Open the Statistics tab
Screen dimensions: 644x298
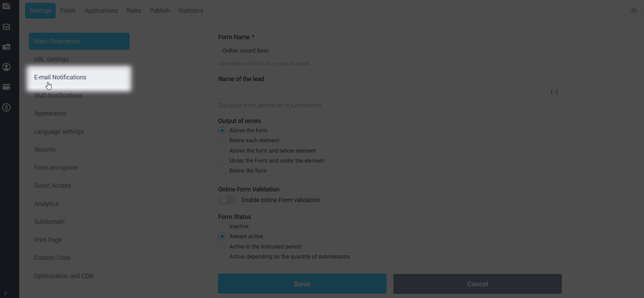click(190, 11)
